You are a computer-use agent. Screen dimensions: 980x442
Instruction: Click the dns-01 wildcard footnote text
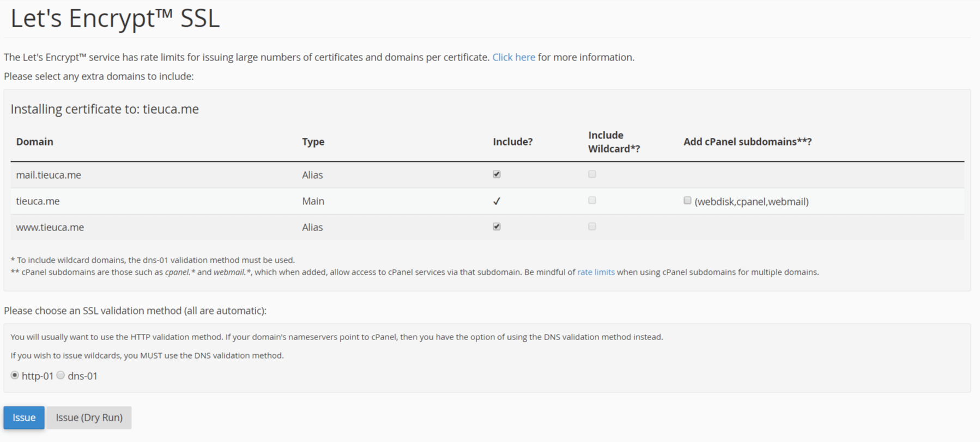coord(153,260)
